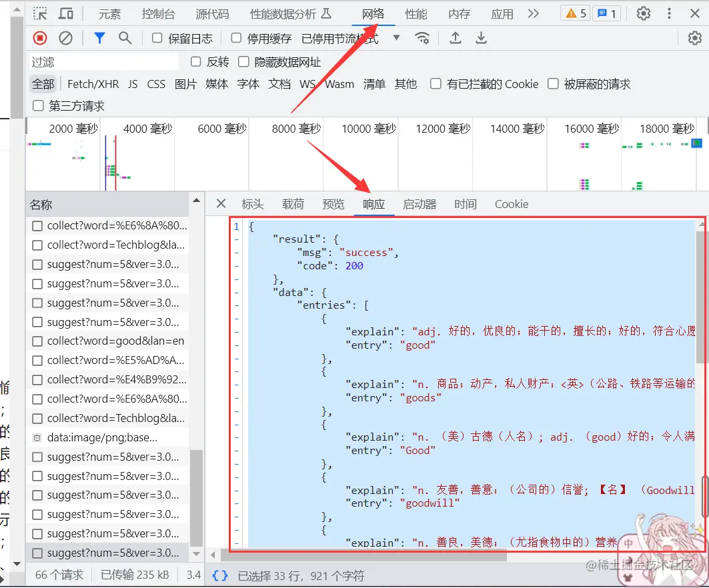Toggle the filter funnel icon
Viewport: 709px width, 588px height.
point(99,38)
